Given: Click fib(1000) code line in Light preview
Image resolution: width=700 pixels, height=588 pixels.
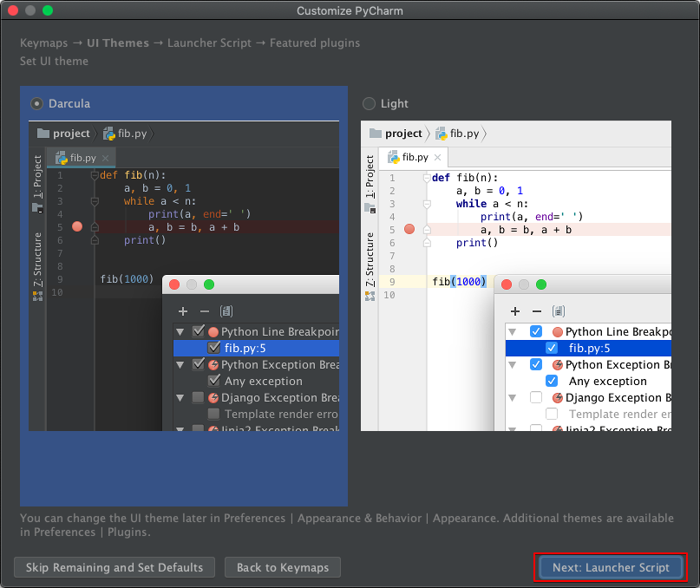Looking at the screenshot, I should (459, 282).
